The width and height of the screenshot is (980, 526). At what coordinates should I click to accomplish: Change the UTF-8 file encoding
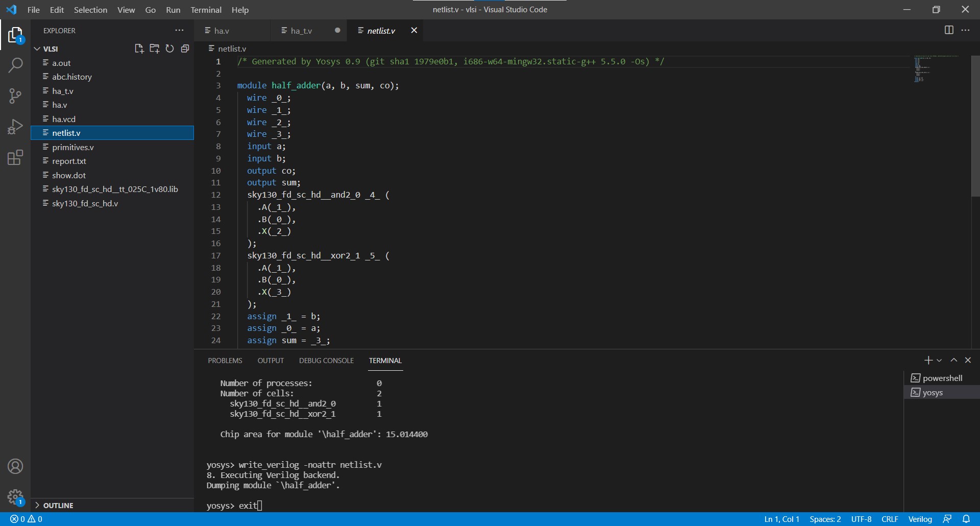tap(861, 519)
